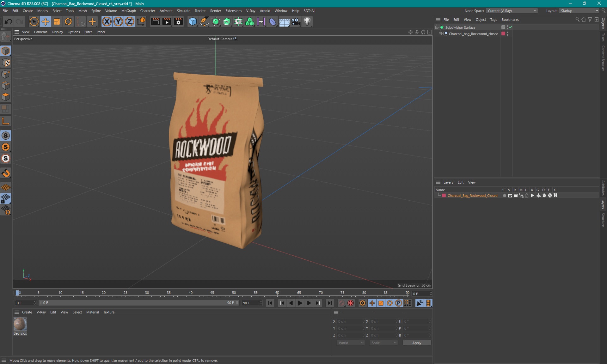Open the MoGraph Cloner icon
The height and width of the screenshot is (364, 607).
(250, 21)
